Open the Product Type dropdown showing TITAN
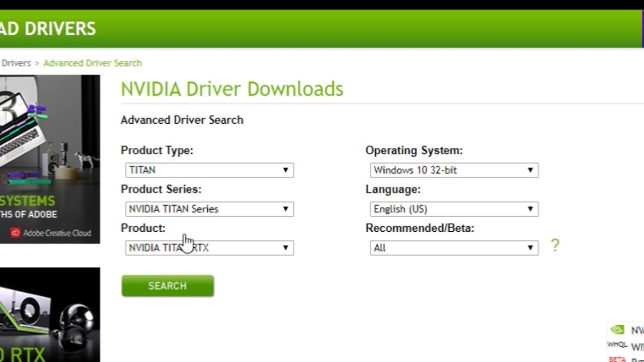The height and width of the screenshot is (362, 644). pyautogui.click(x=209, y=170)
